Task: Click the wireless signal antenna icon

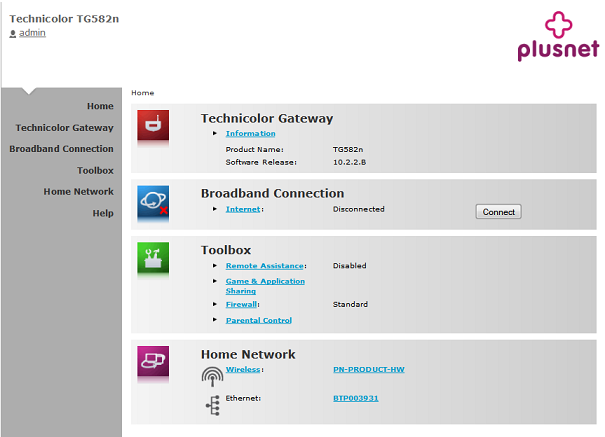Action: (212, 376)
